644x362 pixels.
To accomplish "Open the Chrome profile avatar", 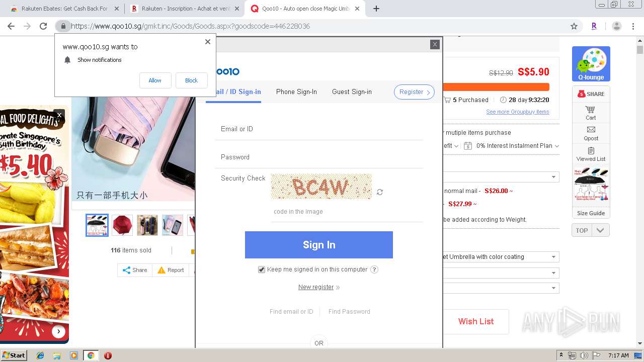I will pyautogui.click(x=617, y=26).
